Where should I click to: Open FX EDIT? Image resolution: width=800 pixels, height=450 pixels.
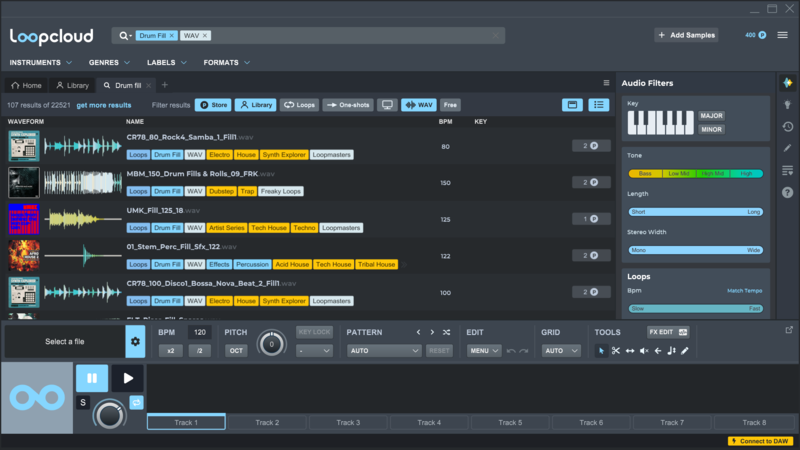point(668,332)
